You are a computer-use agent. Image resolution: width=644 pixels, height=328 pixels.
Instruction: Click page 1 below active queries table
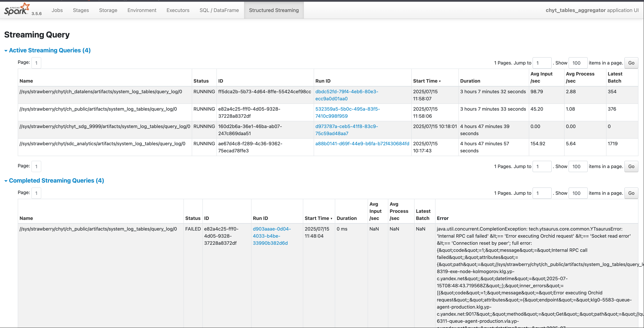pos(36,166)
